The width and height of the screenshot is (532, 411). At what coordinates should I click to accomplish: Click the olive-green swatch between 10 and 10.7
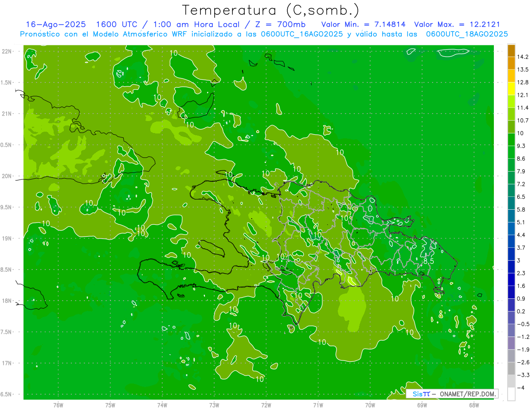pyautogui.click(x=511, y=127)
